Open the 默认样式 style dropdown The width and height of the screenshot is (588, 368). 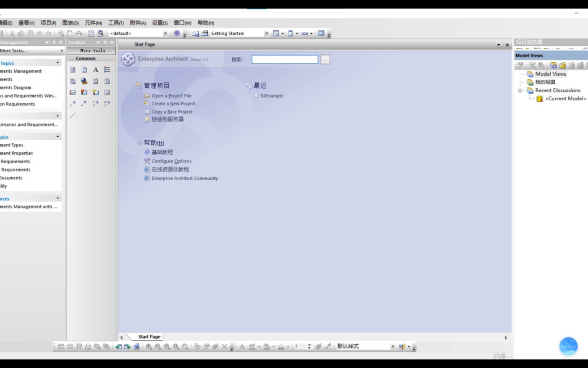pos(393,347)
